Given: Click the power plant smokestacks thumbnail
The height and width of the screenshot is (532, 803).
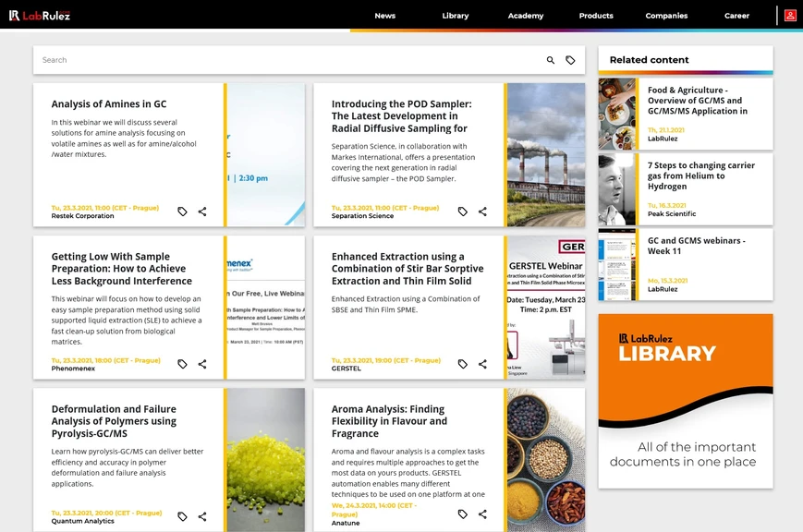Looking at the screenshot, I should click(x=546, y=155).
